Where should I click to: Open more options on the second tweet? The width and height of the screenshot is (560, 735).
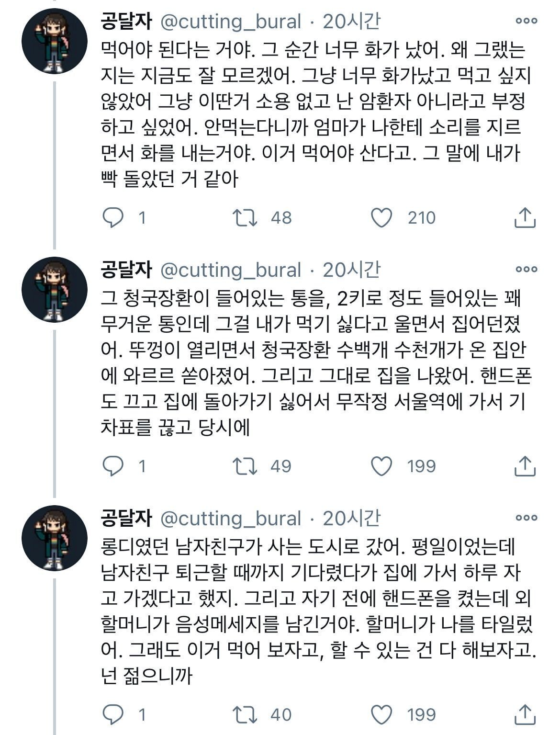tap(526, 270)
